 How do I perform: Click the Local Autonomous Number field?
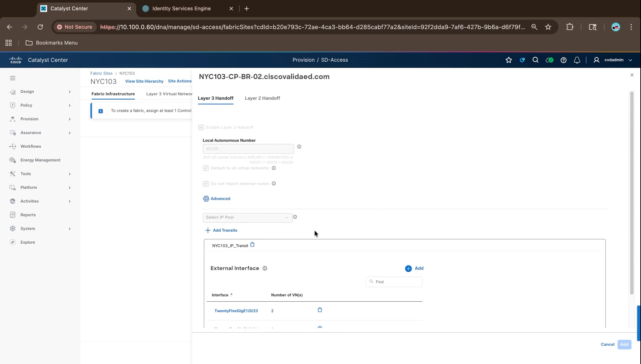click(248, 149)
